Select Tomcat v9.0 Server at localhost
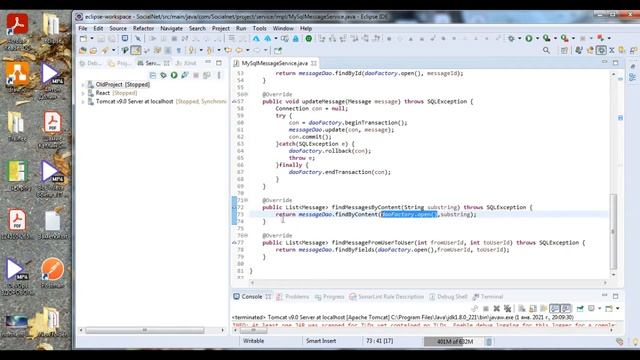The height and width of the screenshot is (360, 640). point(135,102)
